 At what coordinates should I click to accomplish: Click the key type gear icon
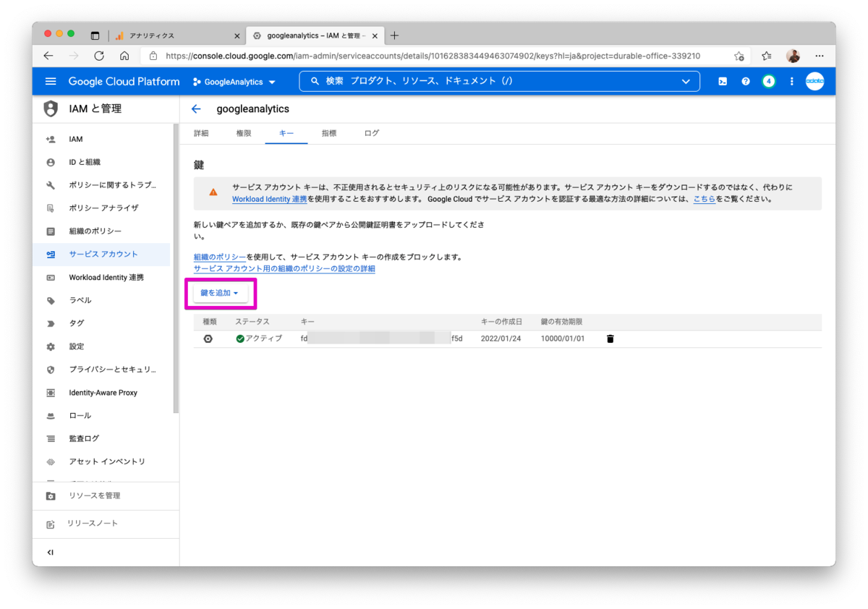click(208, 338)
